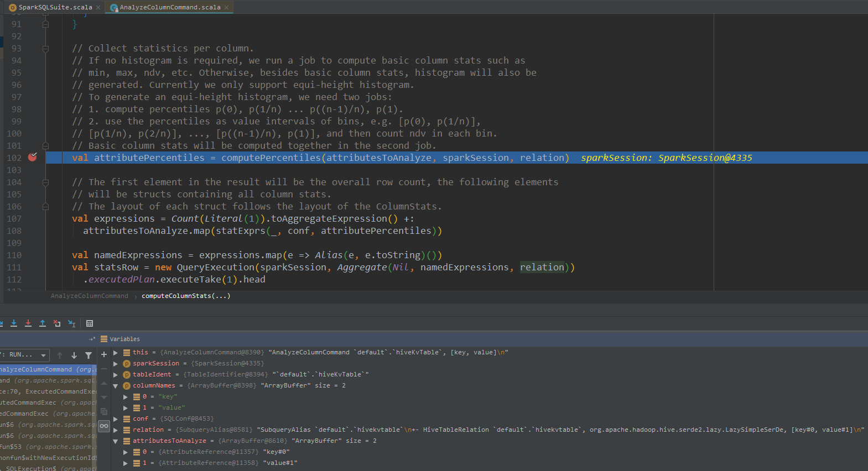Select the conf = {SQLConf@8453} row
868x471 pixels.
coord(489,419)
